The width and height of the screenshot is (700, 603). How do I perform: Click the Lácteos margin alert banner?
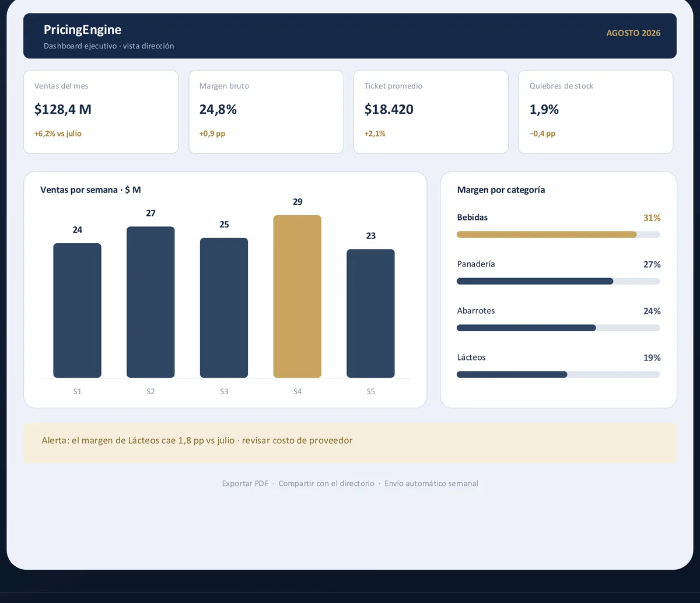(x=350, y=443)
